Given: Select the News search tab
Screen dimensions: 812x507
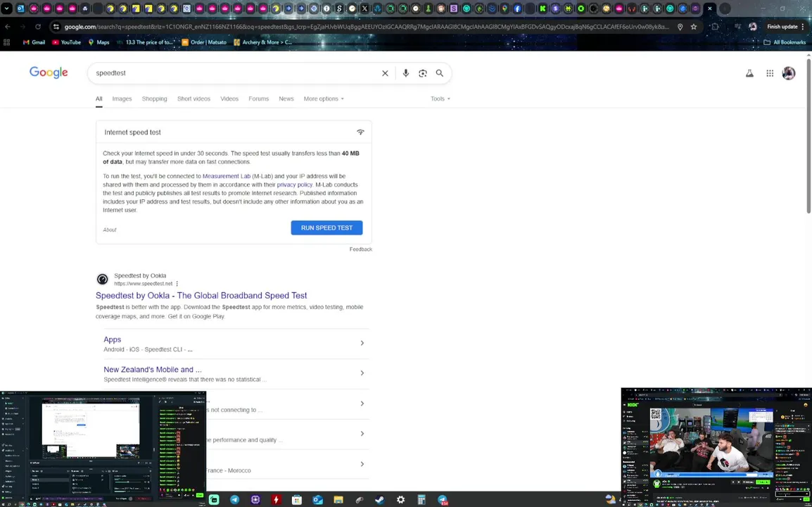Looking at the screenshot, I should (286, 99).
